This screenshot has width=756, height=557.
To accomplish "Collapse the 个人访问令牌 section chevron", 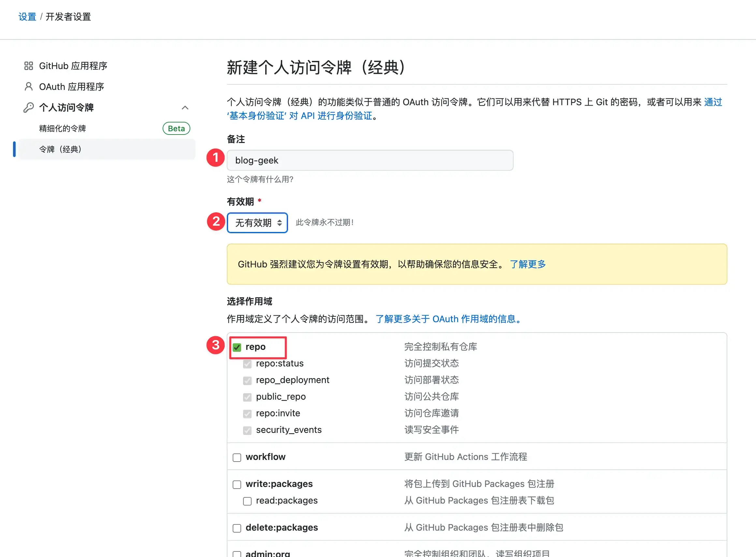I will point(185,107).
